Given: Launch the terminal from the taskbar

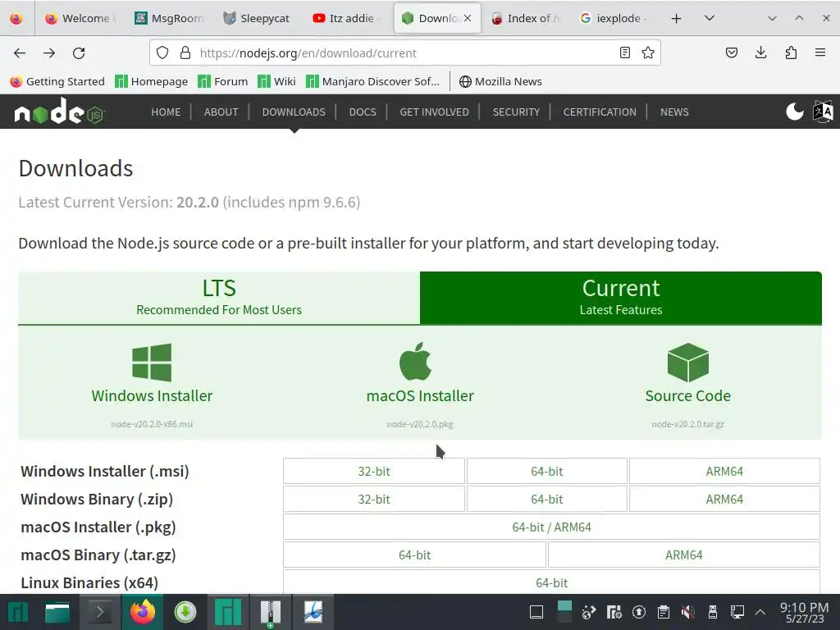Looking at the screenshot, I should coord(99,612).
